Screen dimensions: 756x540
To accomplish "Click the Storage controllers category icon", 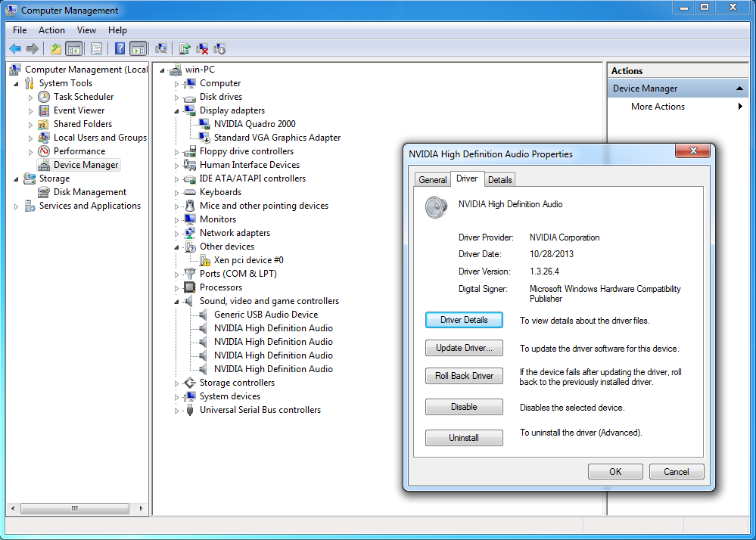I will coord(190,383).
